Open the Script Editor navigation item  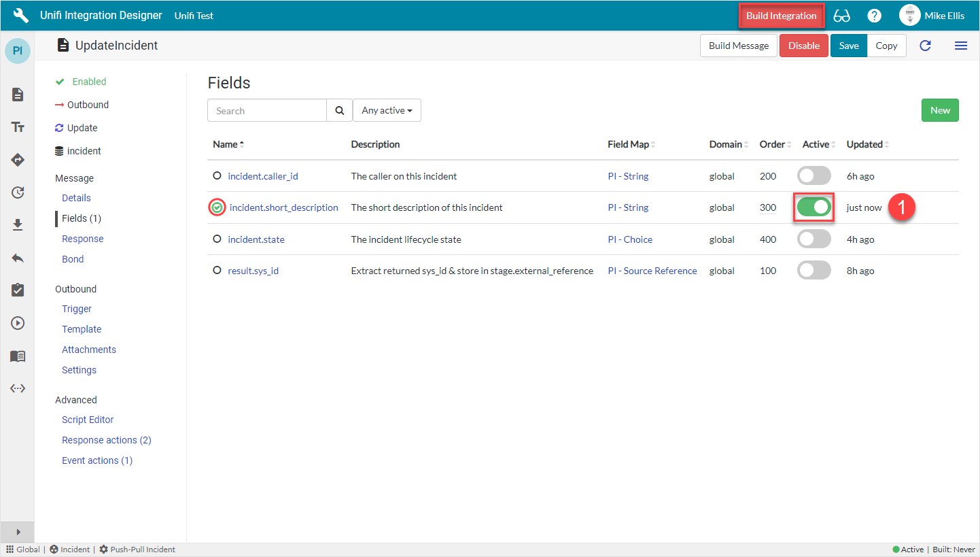coord(88,420)
